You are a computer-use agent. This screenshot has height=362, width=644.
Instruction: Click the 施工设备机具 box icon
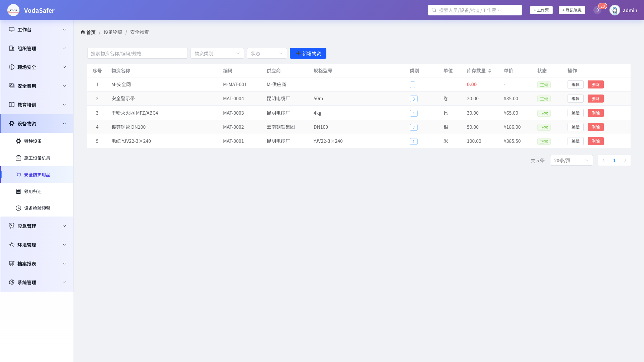(x=18, y=158)
